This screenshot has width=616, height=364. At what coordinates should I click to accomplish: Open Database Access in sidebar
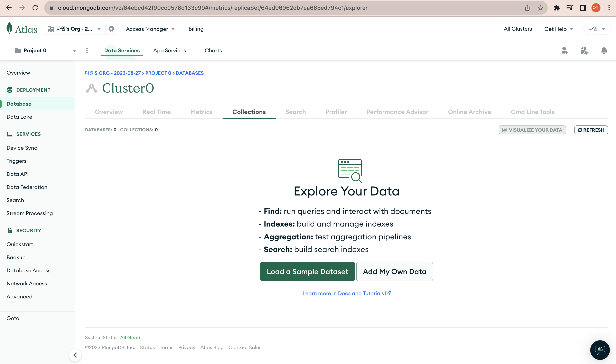click(x=28, y=270)
